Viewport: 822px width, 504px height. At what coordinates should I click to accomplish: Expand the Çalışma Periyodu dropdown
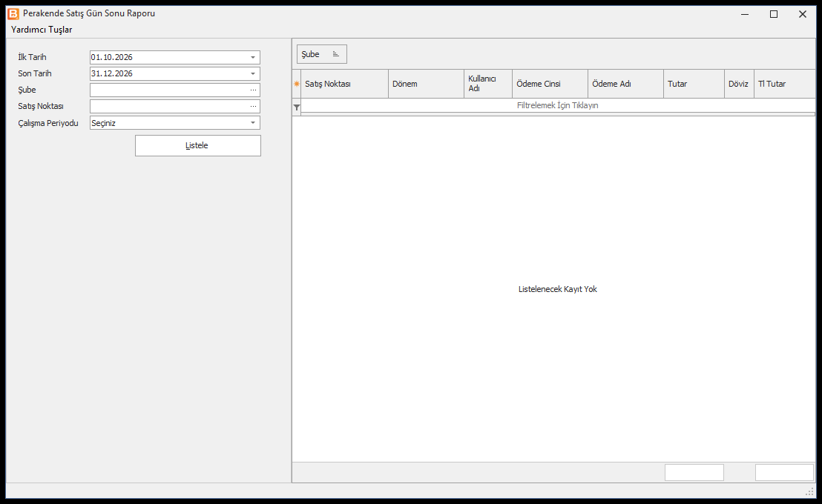point(253,123)
